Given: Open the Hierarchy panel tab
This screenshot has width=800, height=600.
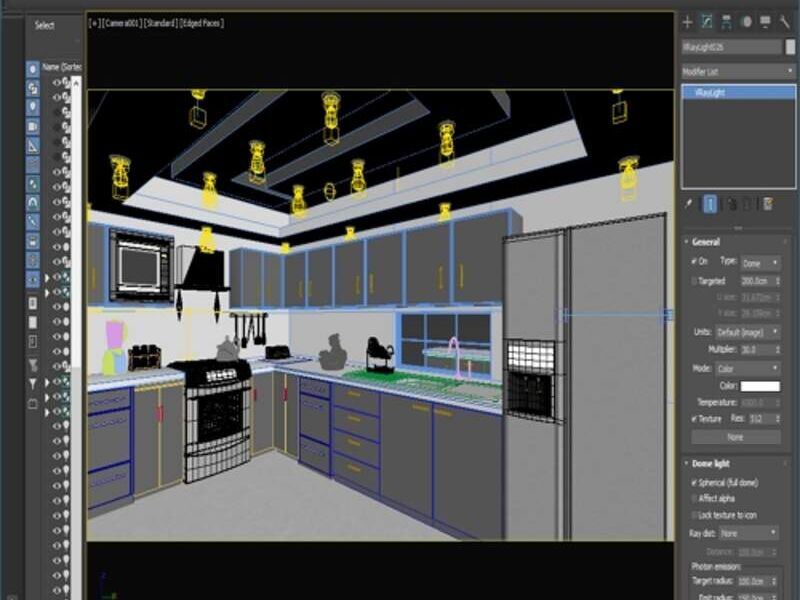Looking at the screenshot, I should [x=726, y=21].
